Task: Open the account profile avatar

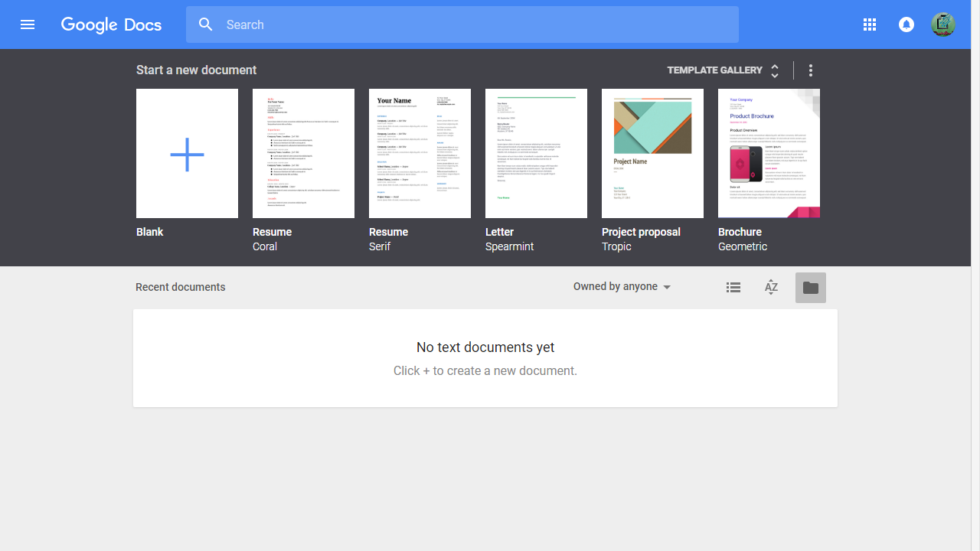Action: pos(943,24)
